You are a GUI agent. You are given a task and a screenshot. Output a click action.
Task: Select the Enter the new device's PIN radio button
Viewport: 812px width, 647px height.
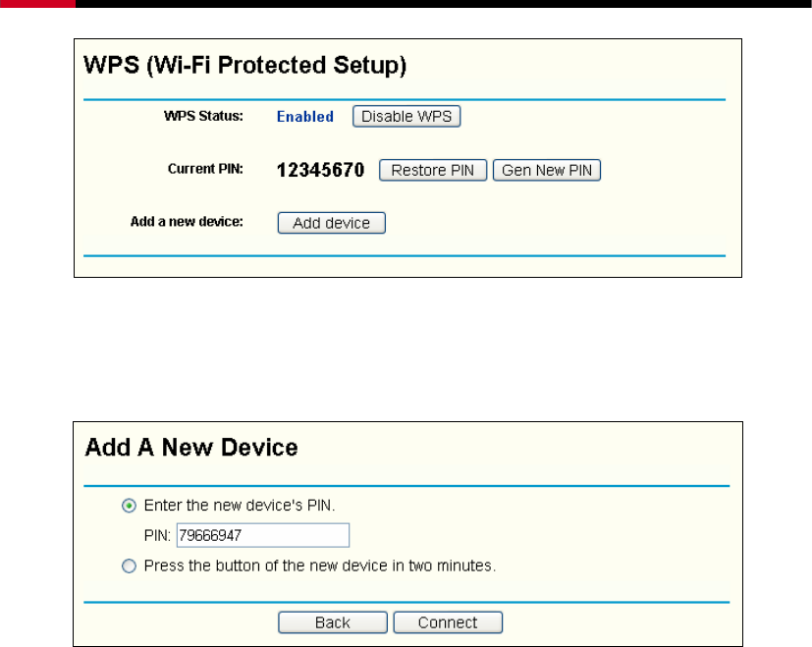[129, 506]
